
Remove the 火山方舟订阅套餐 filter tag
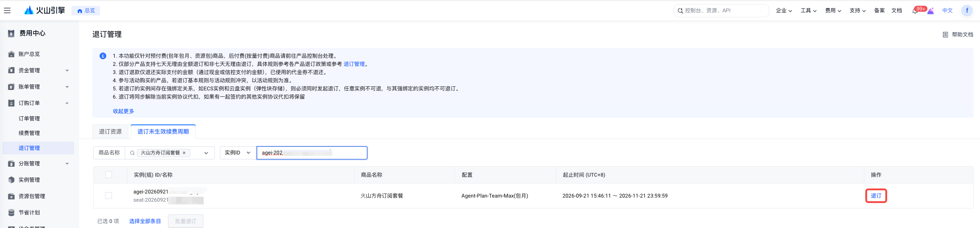coord(184,153)
